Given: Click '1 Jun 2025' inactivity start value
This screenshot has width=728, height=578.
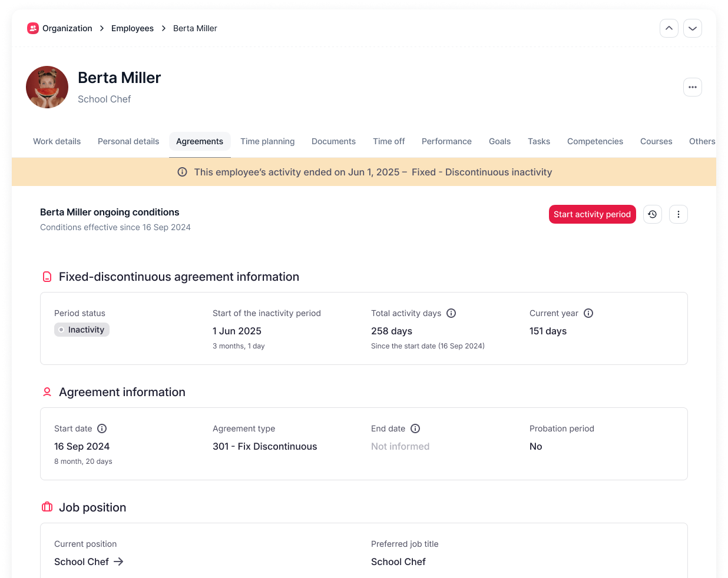Looking at the screenshot, I should click(x=237, y=331).
